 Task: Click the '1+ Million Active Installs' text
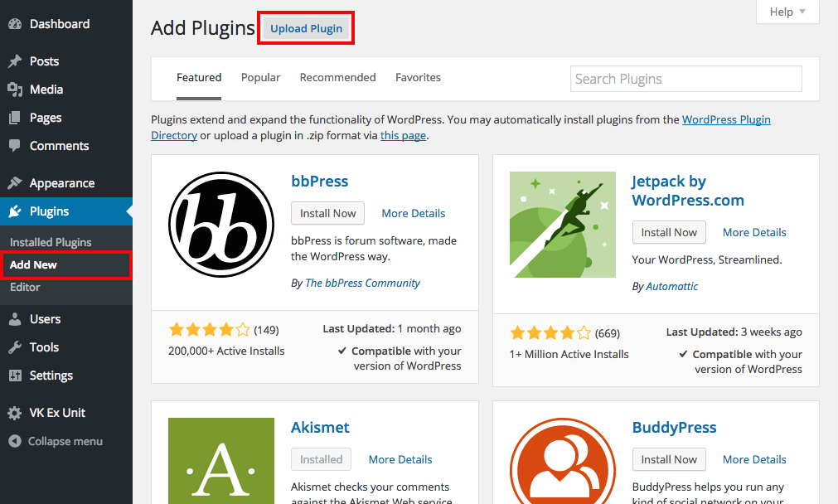tap(569, 354)
